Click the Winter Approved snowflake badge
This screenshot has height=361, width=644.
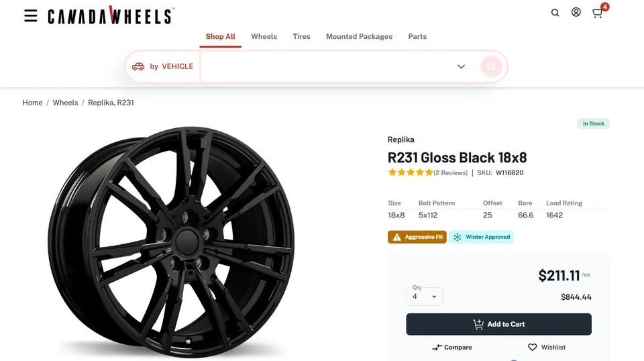click(x=481, y=237)
